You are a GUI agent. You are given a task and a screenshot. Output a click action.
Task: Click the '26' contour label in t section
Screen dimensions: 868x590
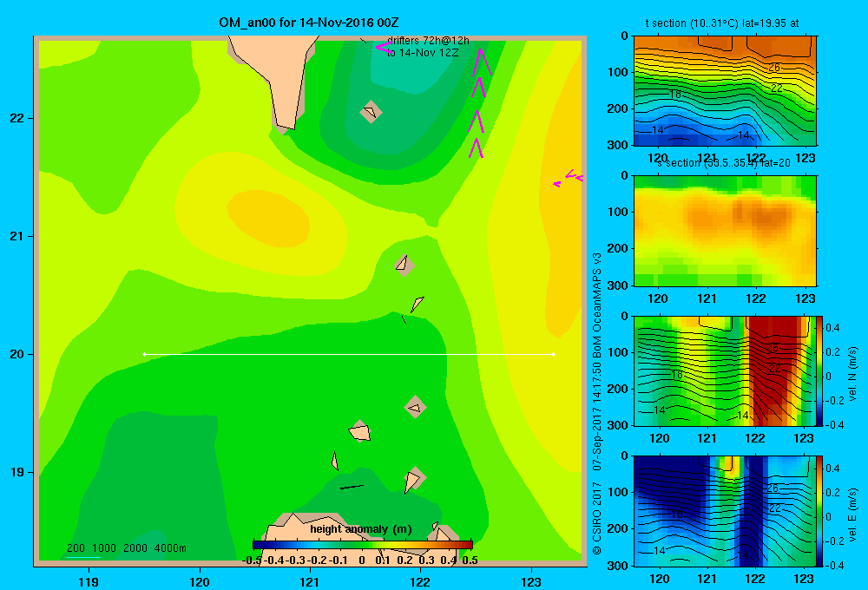(774, 68)
